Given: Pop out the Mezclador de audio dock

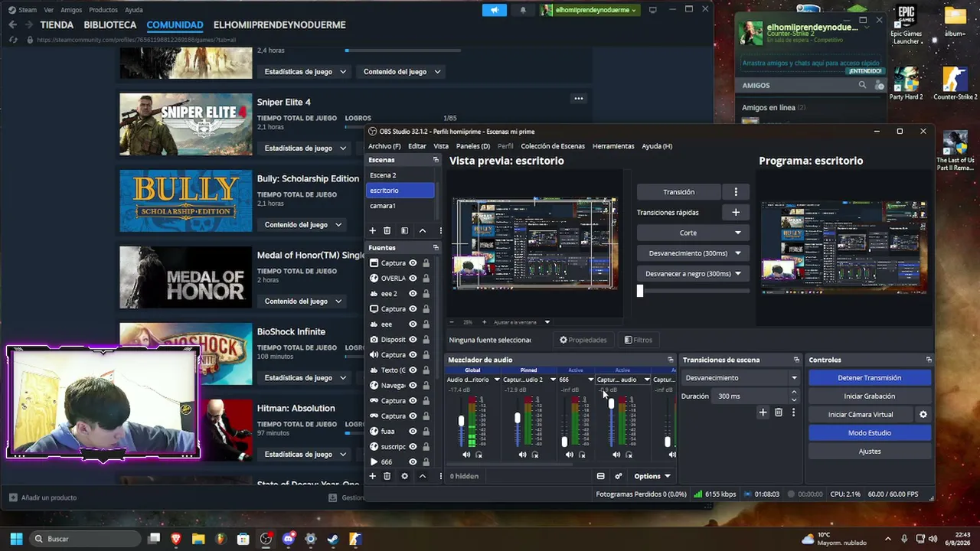Looking at the screenshot, I should [670, 360].
